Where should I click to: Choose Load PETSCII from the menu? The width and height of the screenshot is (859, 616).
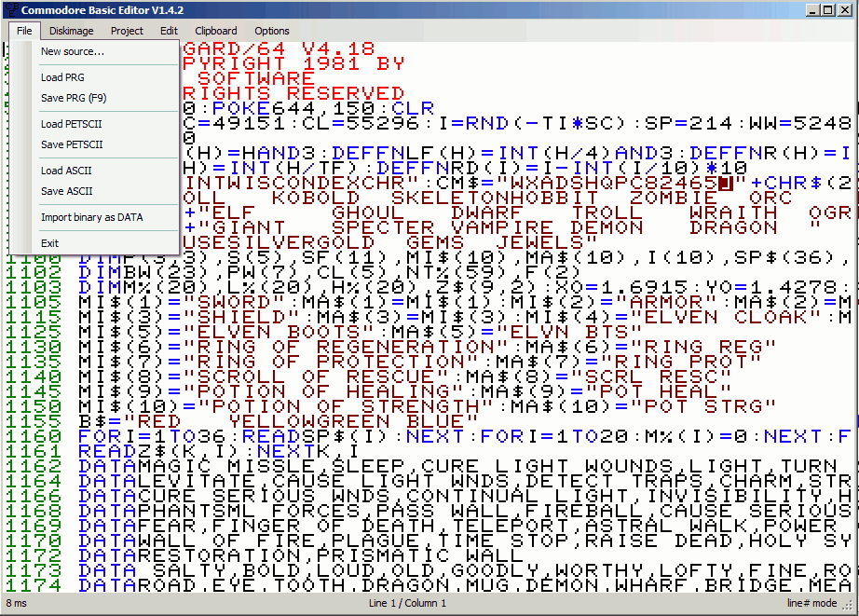(72, 124)
